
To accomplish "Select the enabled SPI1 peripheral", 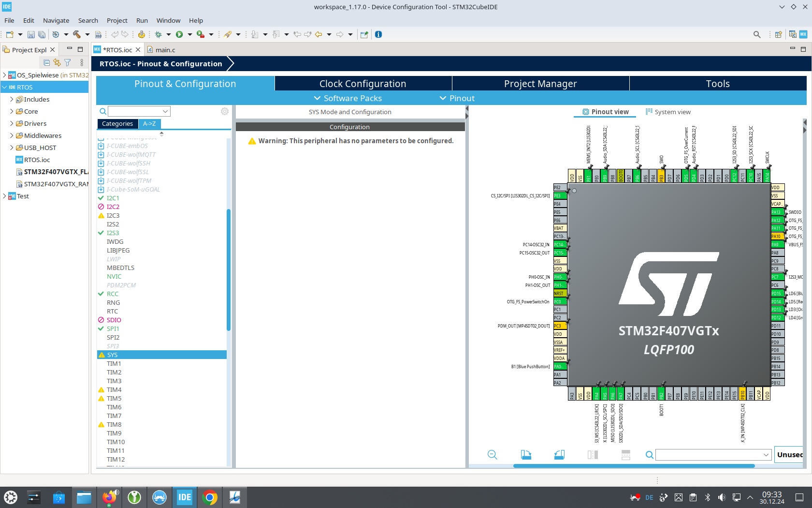I will coord(112,329).
